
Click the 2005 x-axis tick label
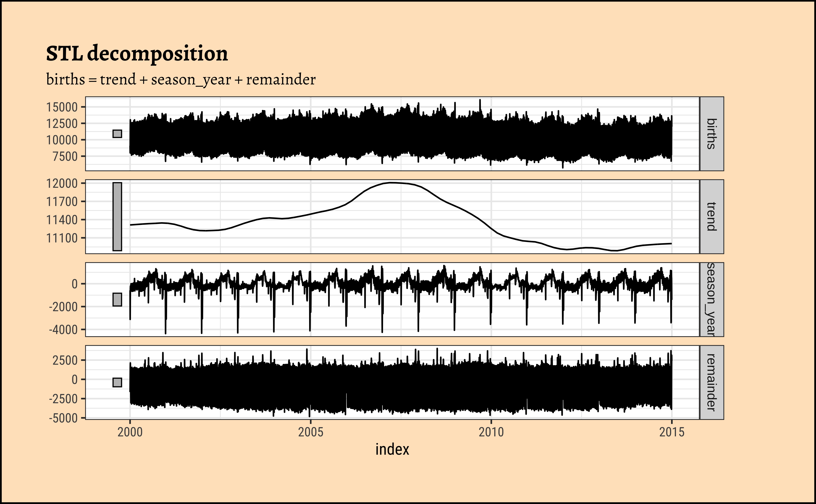click(310, 432)
